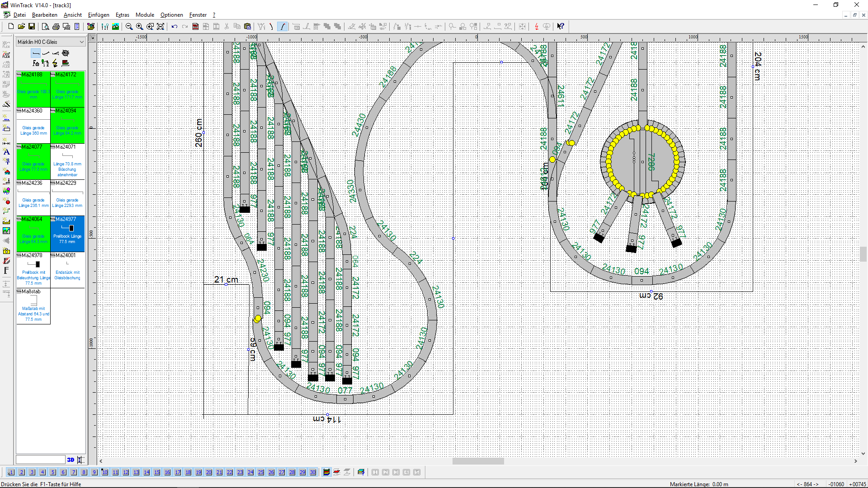Open the Einfügen menu

99,15
